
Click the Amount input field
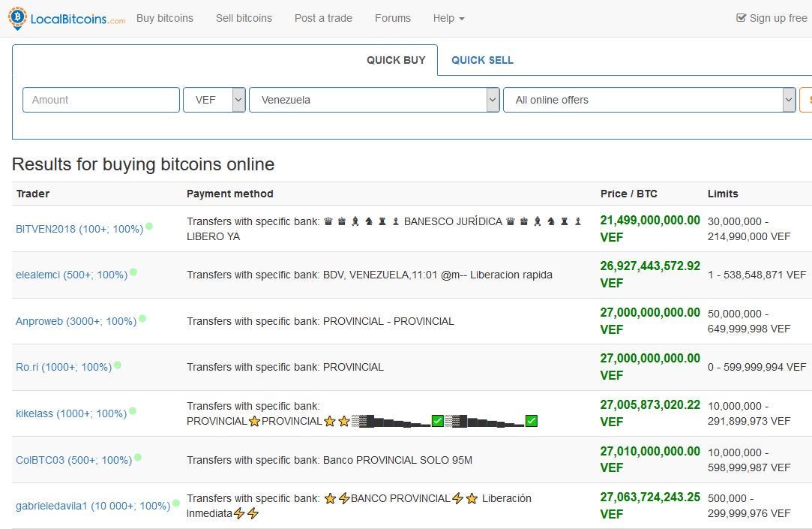coord(101,100)
